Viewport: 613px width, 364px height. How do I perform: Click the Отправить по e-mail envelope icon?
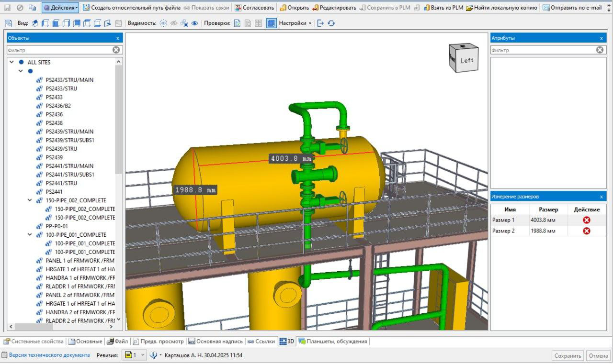click(x=546, y=8)
